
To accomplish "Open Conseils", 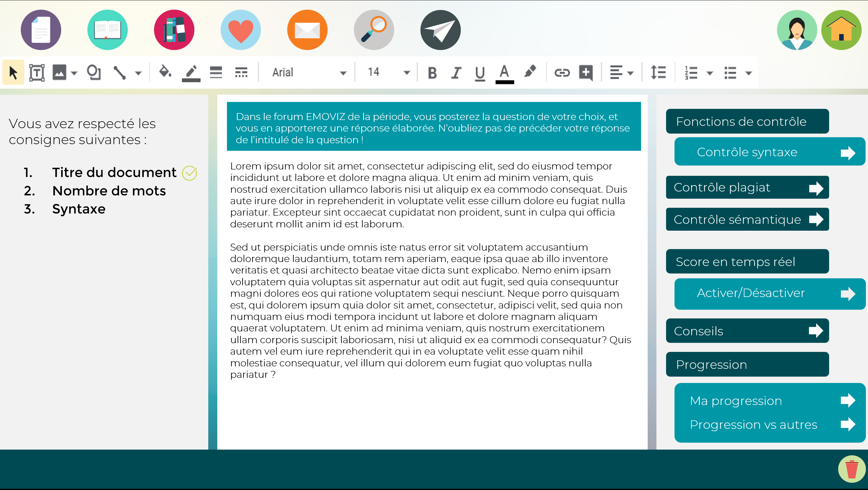I will 747,331.
